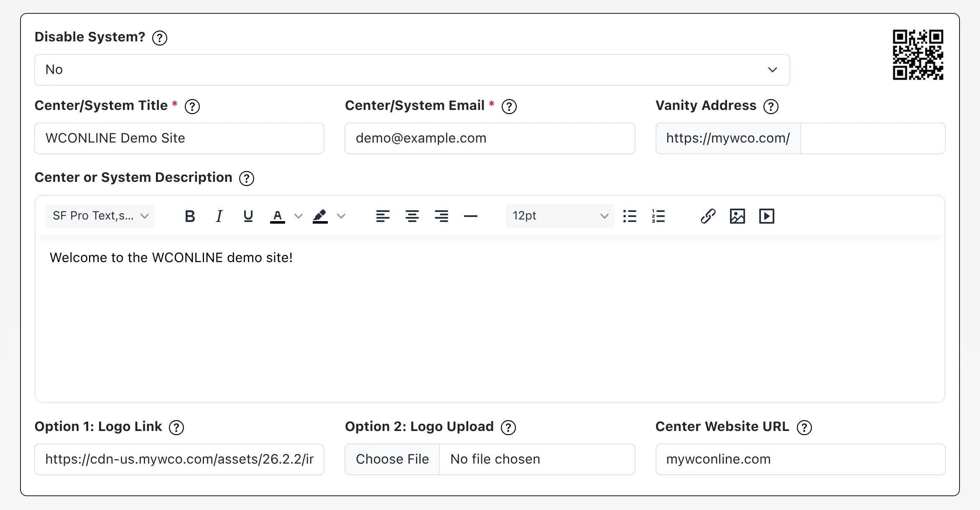Click the Logo Link URL field
The width and height of the screenshot is (980, 510).
pos(179,459)
